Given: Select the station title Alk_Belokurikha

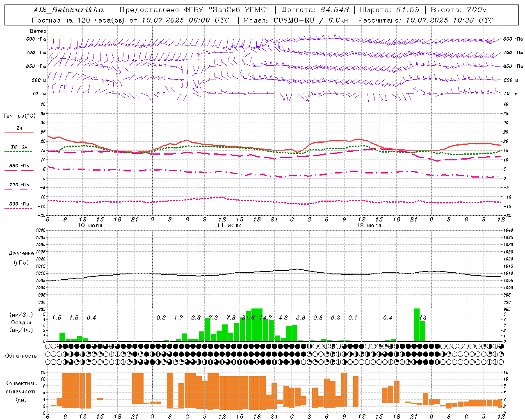Looking at the screenshot, I should [x=69, y=9].
